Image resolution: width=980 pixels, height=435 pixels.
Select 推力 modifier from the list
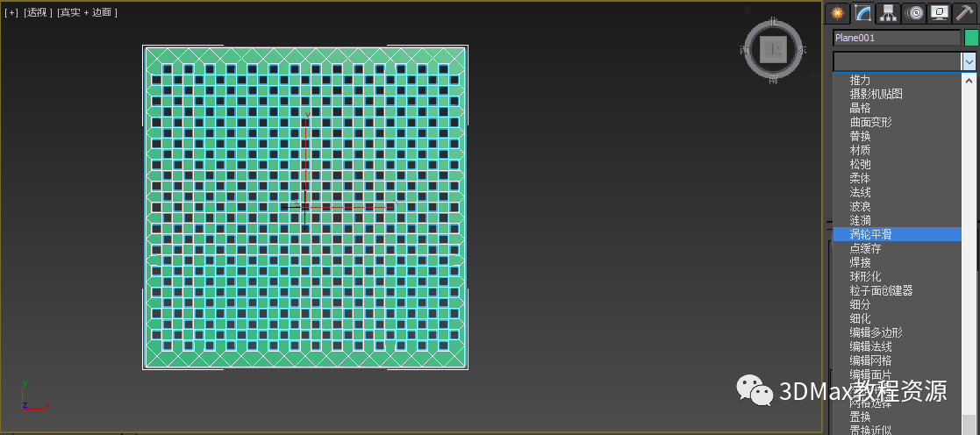[897, 80]
